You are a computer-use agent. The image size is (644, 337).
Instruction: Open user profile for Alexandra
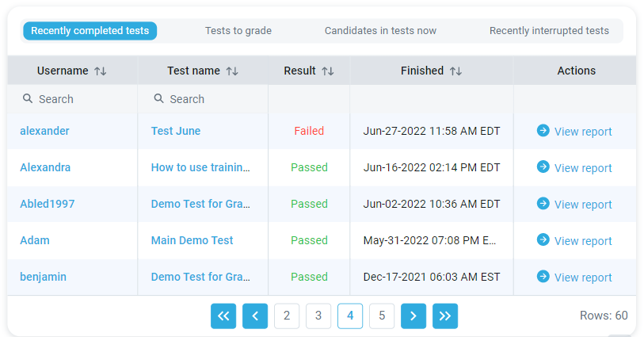pos(45,167)
